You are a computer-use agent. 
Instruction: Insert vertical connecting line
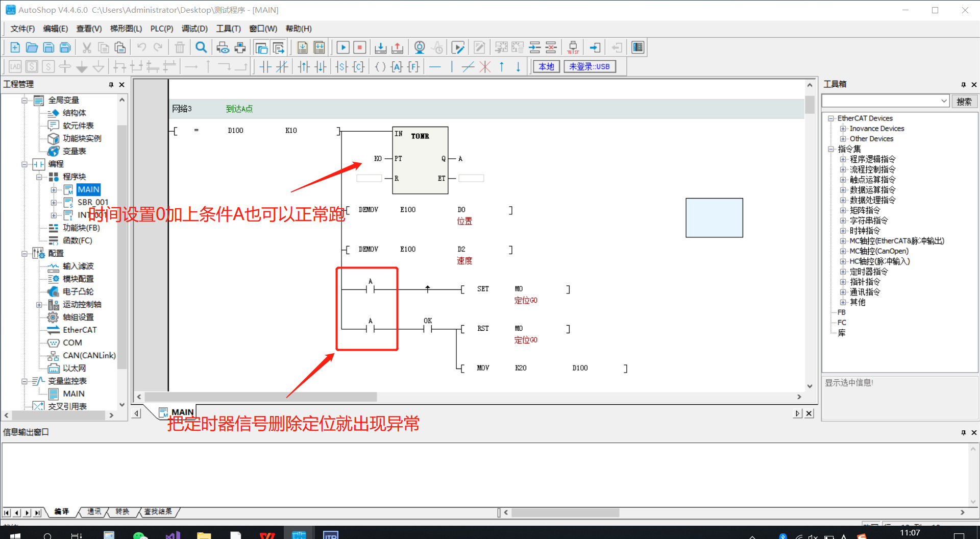click(x=452, y=66)
